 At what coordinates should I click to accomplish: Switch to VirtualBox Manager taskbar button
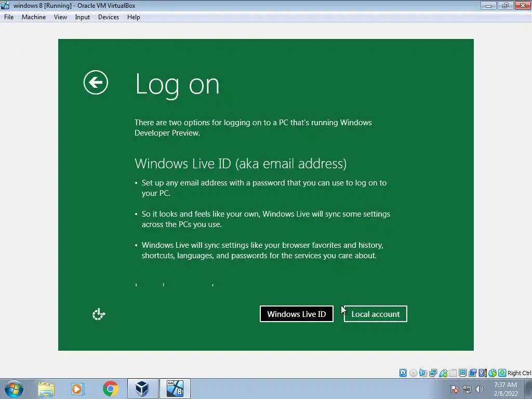[x=142, y=389]
